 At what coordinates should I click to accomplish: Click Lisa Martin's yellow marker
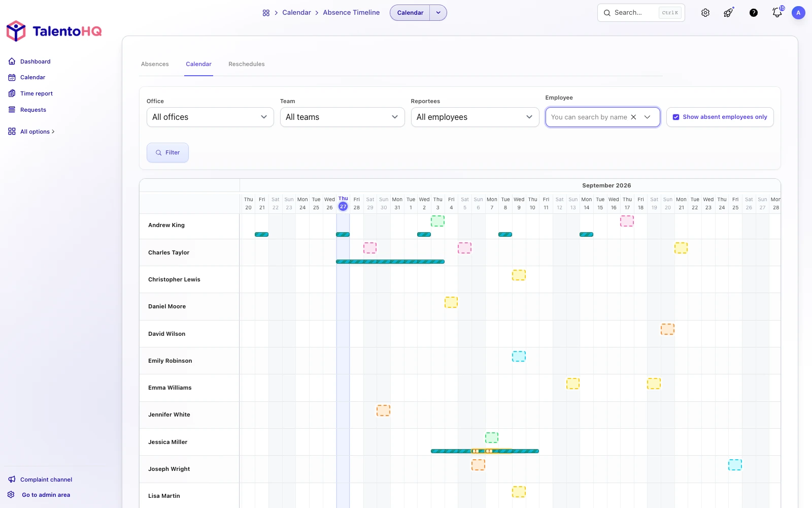519,492
